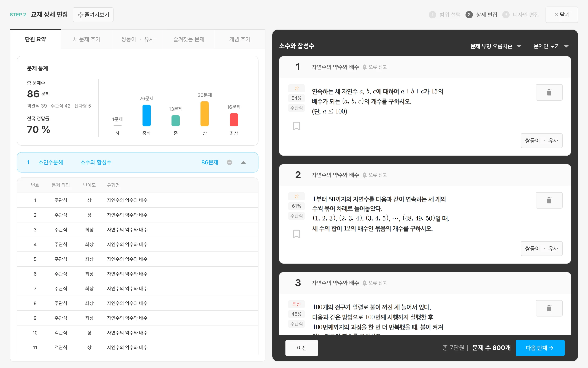Screen dimensions: 588x368
Task: Select row 4 in the problem table
Action: coord(138,244)
